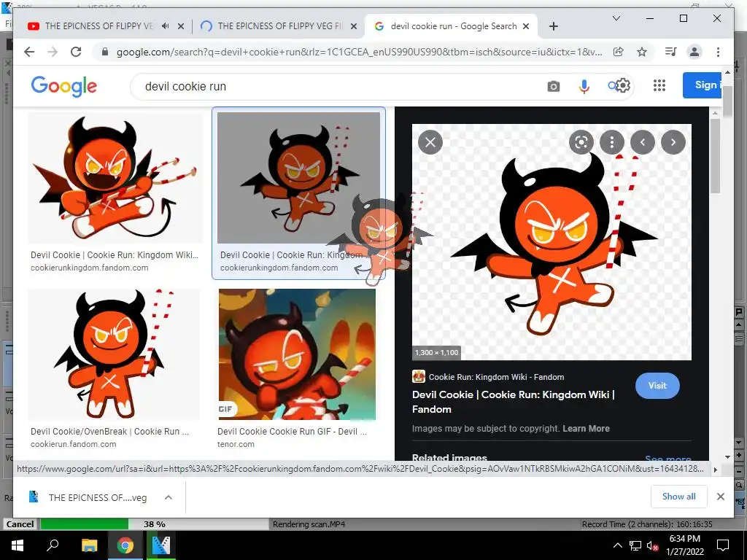Open first Devil Cookie riding trident thumbnail
Viewport: 747px width, 560px height.
[x=115, y=178]
